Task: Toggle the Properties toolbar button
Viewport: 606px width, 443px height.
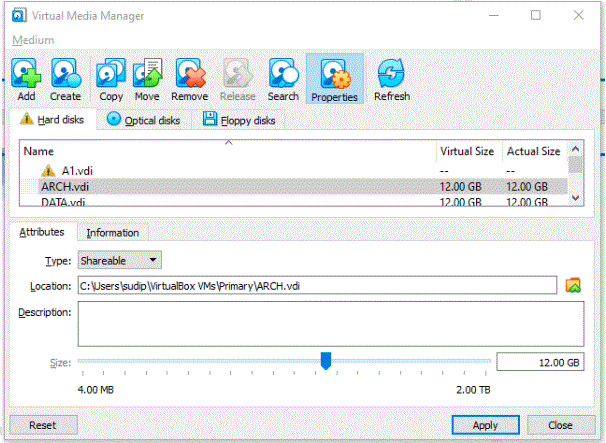Action: (334, 79)
